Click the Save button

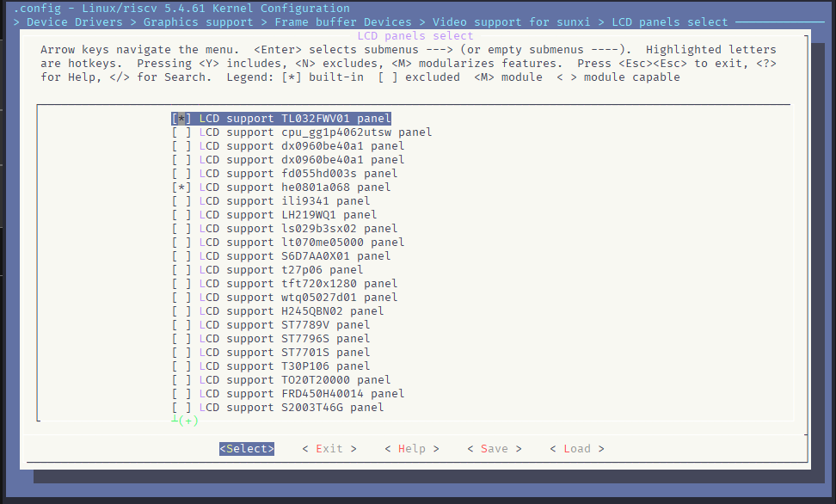click(x=495, y=449)
